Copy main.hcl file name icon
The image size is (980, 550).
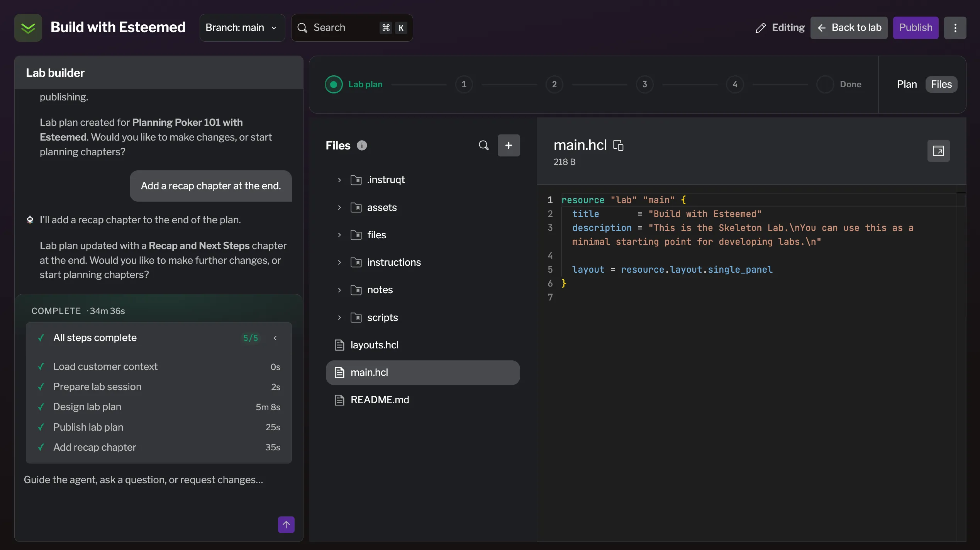618,145
